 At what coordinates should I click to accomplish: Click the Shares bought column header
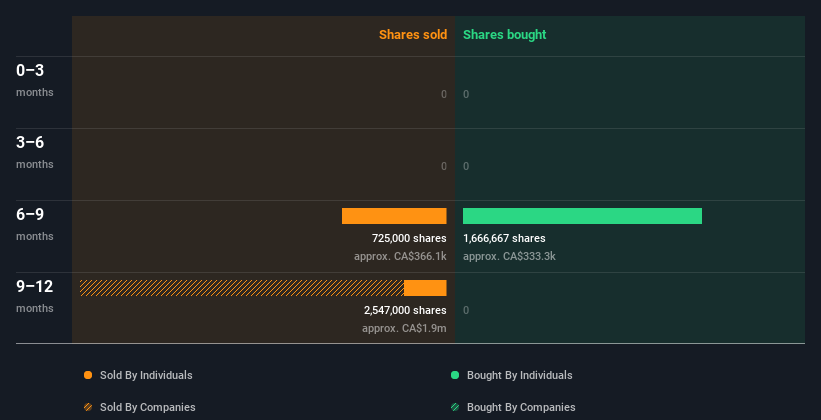(505, 35)
